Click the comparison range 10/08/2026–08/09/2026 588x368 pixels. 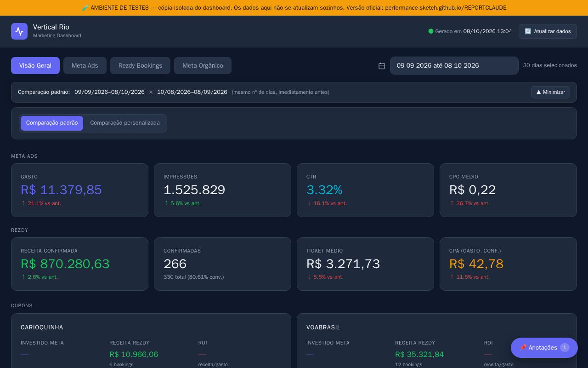(x=192, y=92)
